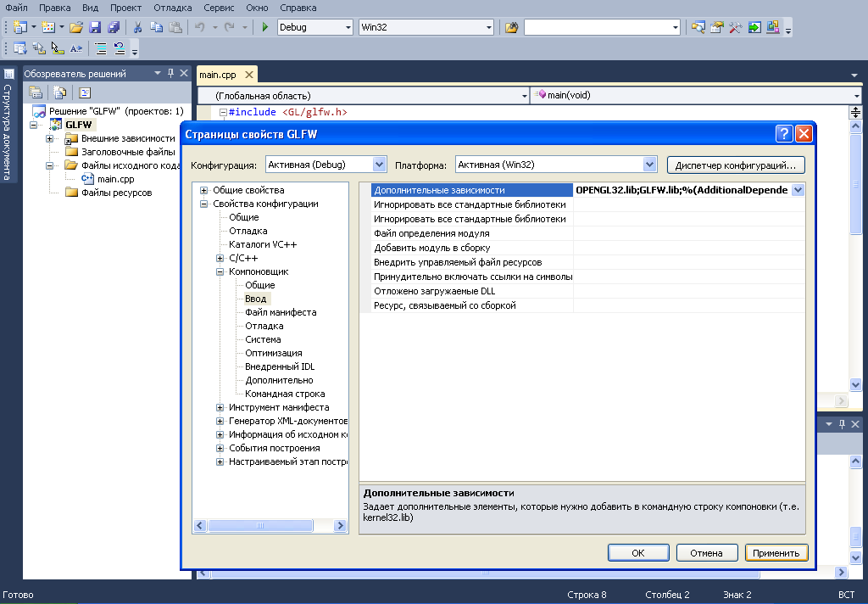This screenshot has height=604, width=868.
Task: Open the Файл menu
Action: point(16,8)
